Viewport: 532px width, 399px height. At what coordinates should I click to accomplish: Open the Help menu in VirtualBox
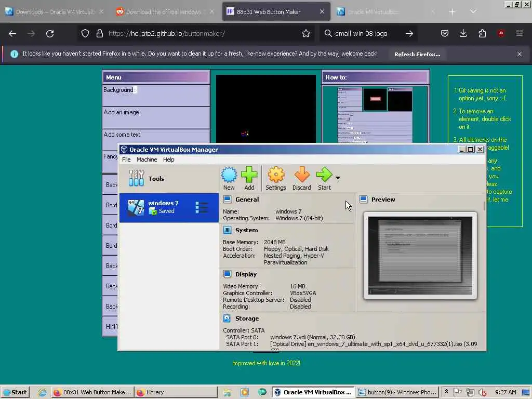[168, 159]
